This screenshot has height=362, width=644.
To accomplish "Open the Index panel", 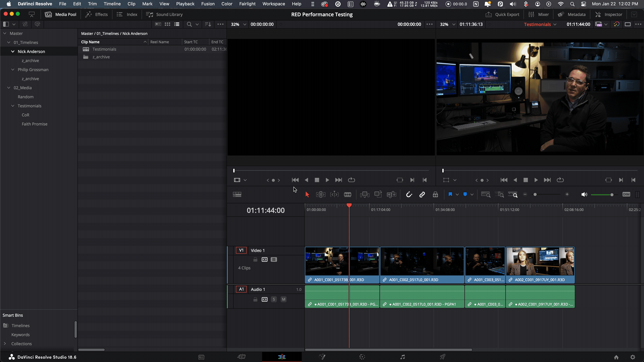I will pos(127,14).
